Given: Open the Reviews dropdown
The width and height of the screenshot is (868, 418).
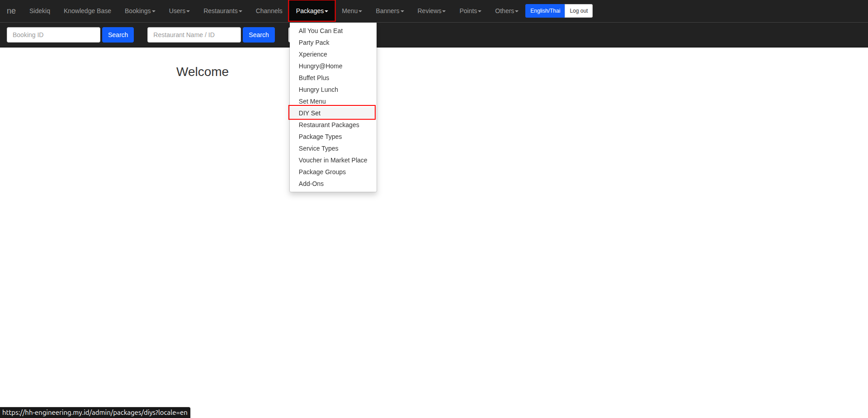Looking at the screenshot, I should tap(431, 11).
